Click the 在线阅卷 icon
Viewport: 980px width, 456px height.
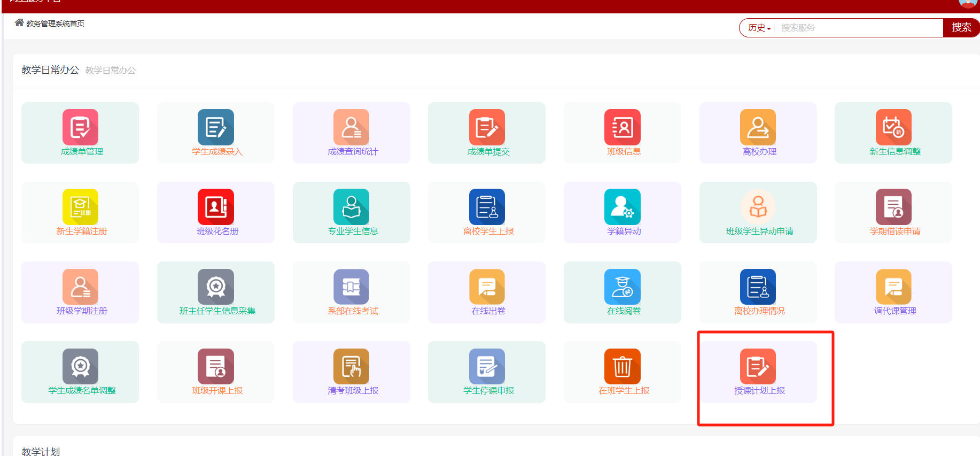pos(623,287)
